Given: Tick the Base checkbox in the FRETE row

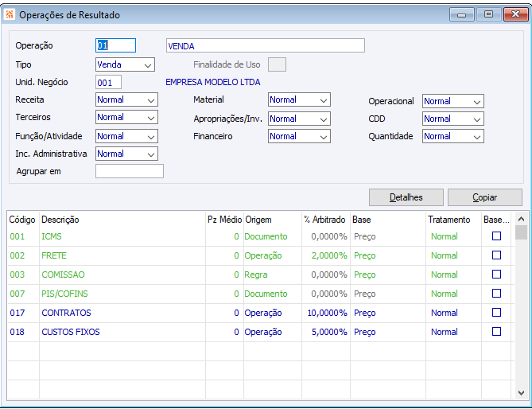Looking at the screenshot, I should point(497,255).
